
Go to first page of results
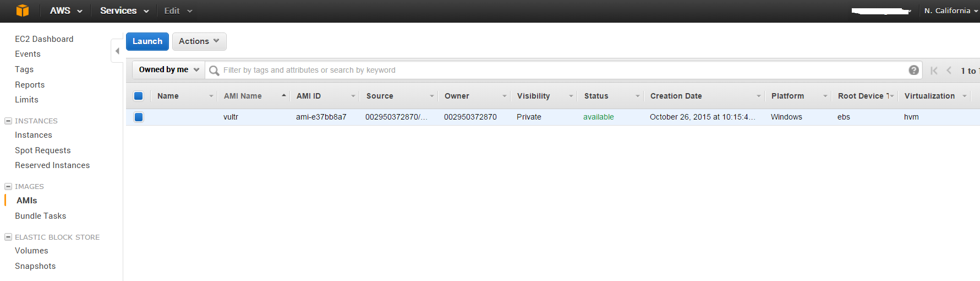click(934, 71)
